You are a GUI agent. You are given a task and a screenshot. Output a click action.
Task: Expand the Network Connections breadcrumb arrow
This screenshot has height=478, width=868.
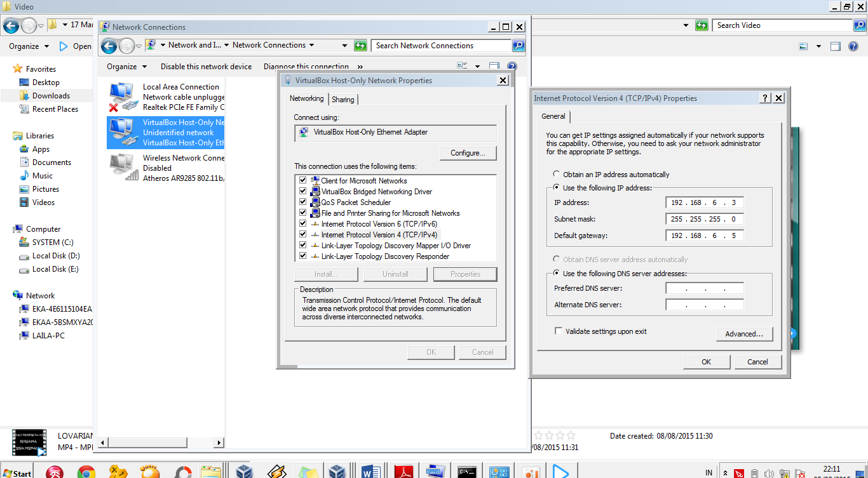pyautogui.click(x=311, y=45)
